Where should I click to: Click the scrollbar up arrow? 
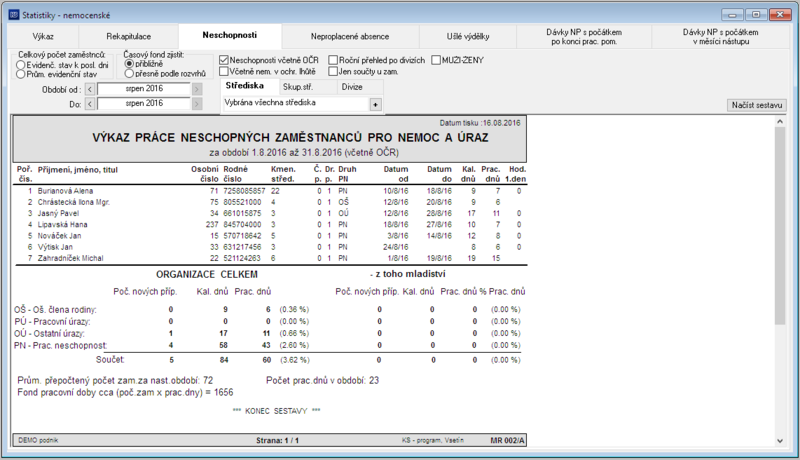pos(780,121)
